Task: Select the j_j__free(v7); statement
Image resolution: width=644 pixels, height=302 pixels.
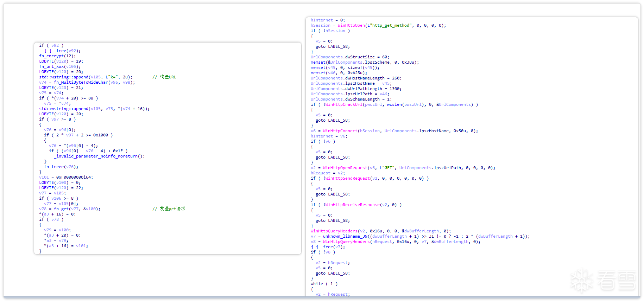Action: pos(328,247)
